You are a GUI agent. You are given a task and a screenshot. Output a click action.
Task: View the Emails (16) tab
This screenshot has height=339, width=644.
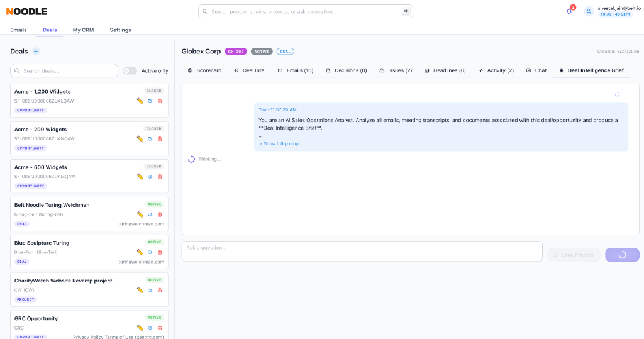pos(296,70)
